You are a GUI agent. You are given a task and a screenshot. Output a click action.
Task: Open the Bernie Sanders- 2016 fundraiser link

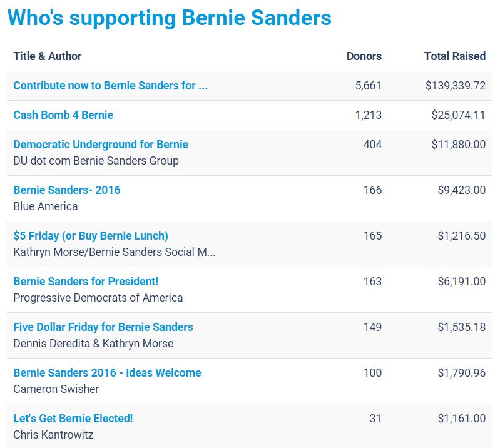pos(67,190)
